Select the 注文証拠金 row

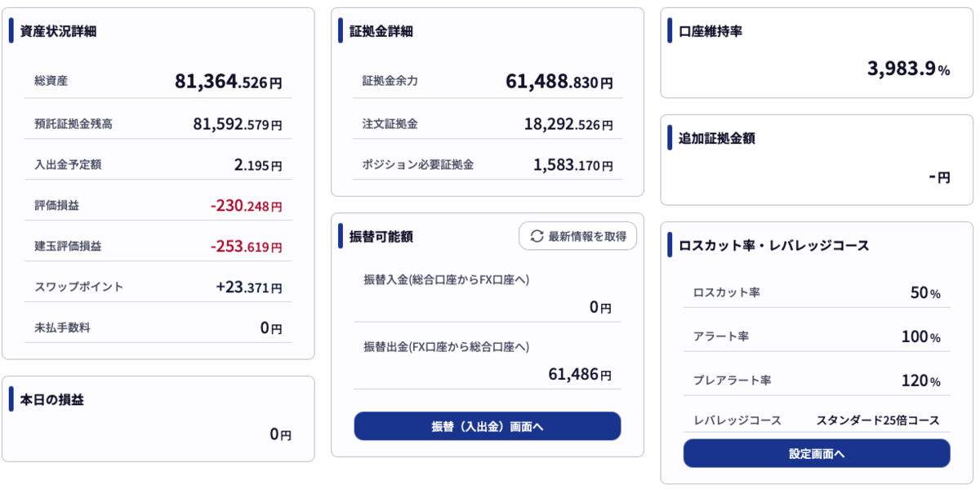[x=488, y=124]
